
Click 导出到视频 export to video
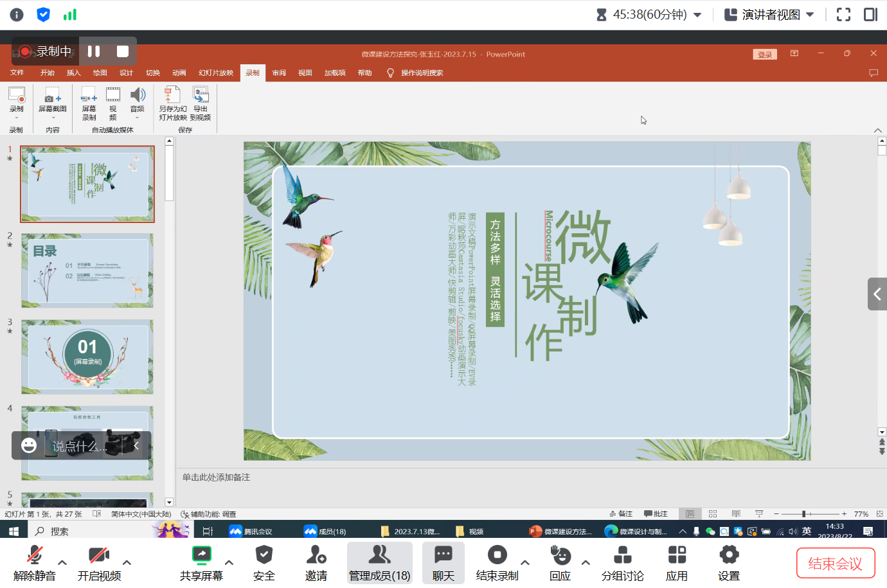pos(201,103)
